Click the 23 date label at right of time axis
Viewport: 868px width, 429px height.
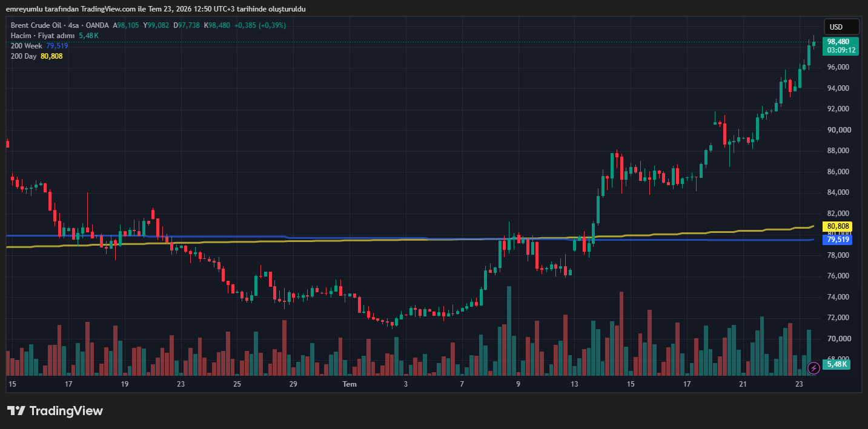coord(799,384)
